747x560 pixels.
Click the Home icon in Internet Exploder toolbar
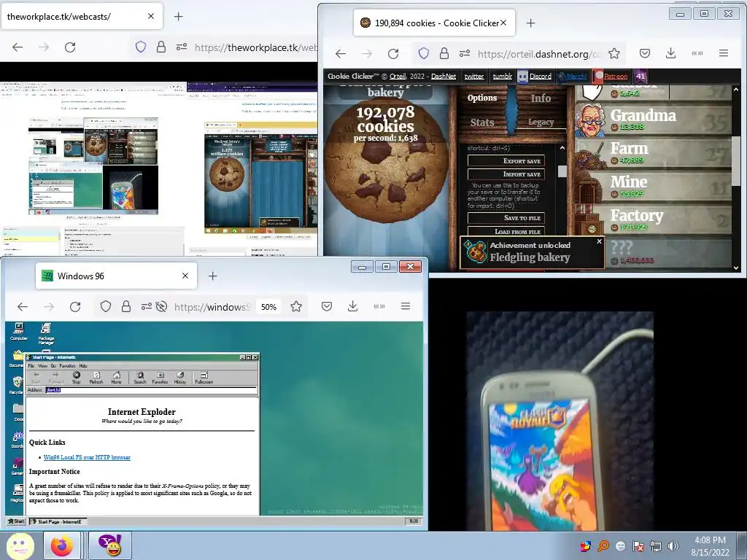point(116,378)
